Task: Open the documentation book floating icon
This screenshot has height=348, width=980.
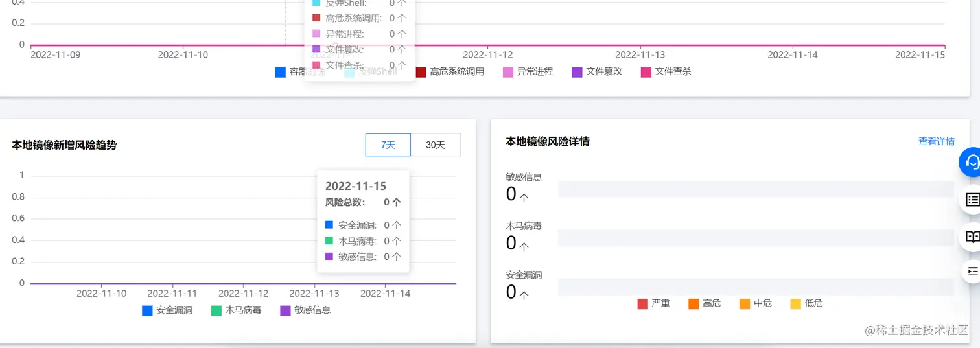Action: tap(972, 237)
